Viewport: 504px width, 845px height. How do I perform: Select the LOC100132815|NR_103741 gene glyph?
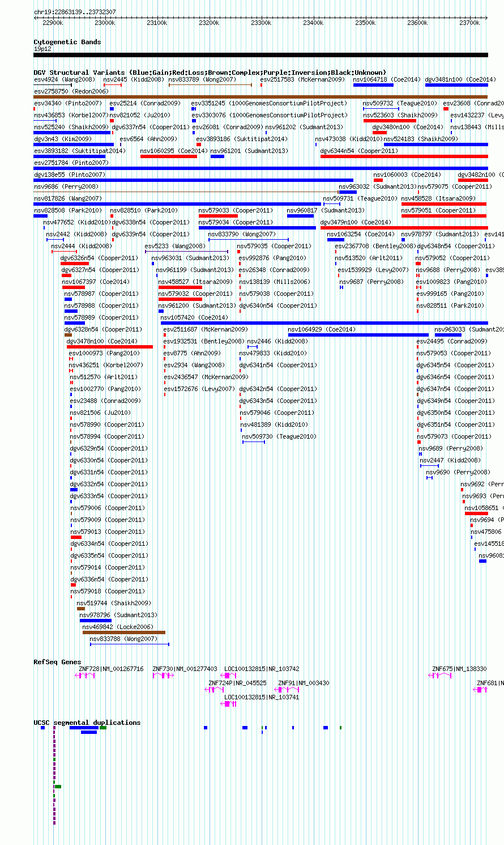(229, 704)
